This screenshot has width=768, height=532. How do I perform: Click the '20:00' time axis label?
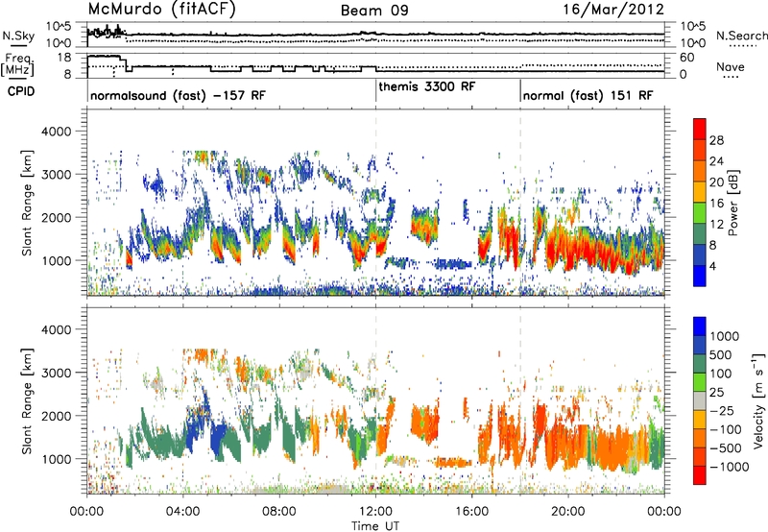[568, 512]
